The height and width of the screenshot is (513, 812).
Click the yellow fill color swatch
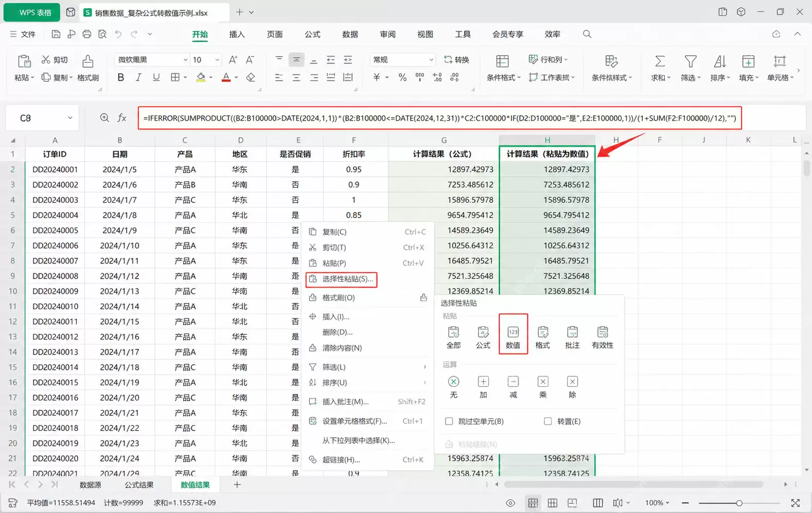[x=201, y=77]
